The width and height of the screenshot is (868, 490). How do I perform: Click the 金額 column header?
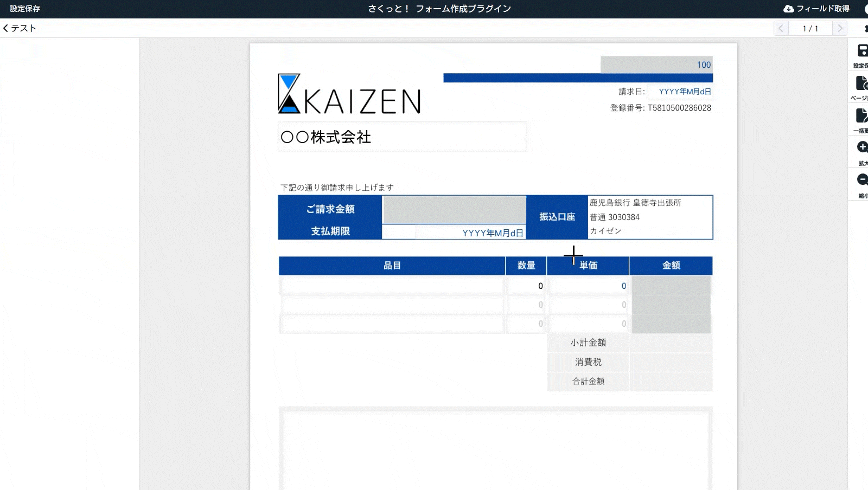coord(671,265)
